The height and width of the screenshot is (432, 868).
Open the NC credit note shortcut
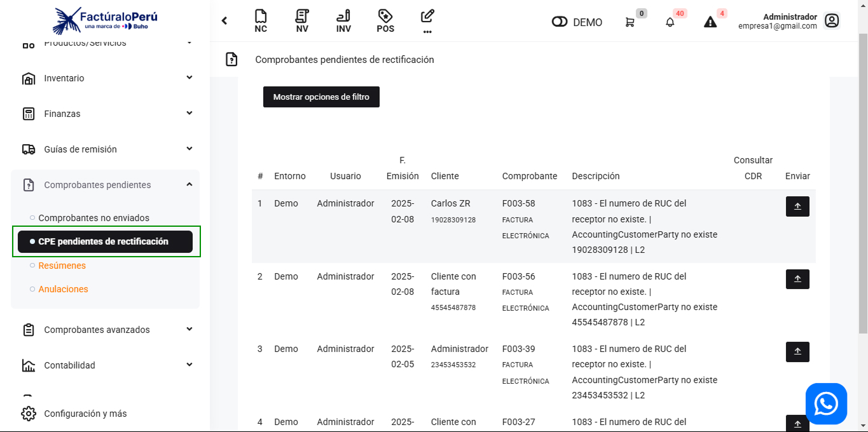pyautogui.click(x=261, y=21)
